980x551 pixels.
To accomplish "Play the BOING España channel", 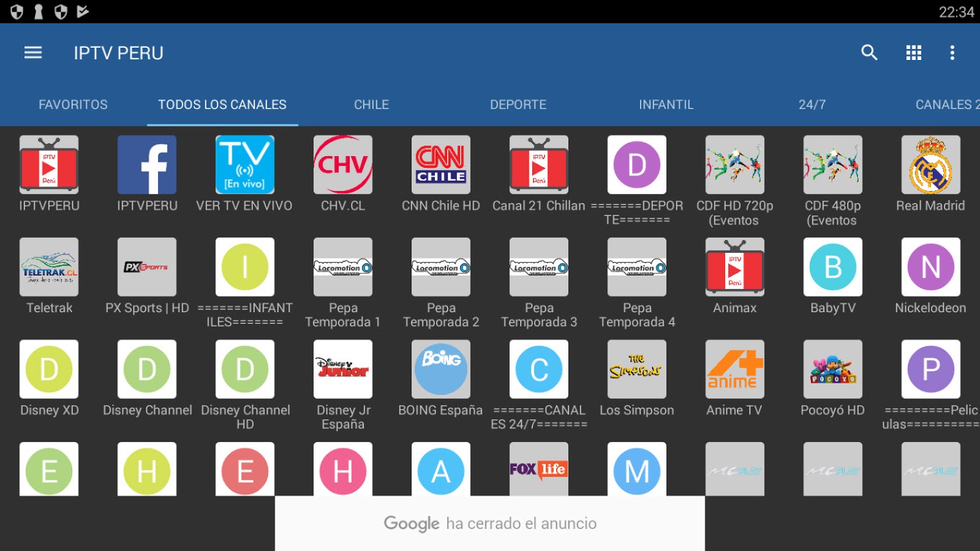I will click(x=441, y=369).
